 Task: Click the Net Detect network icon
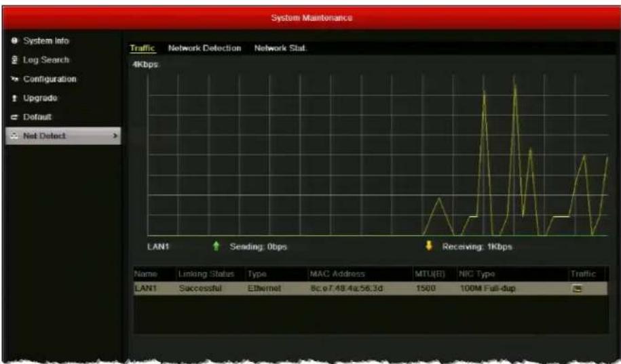tap(15, 136)
